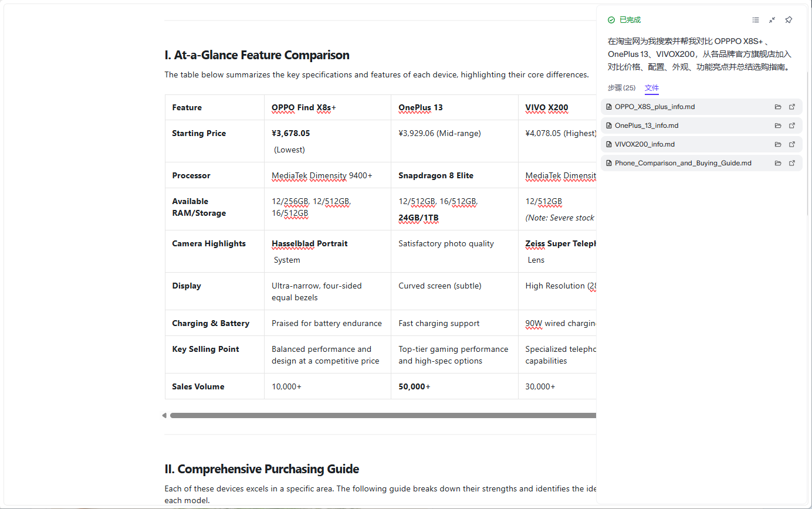The image size is (812, 509).
Task: Open the OPPO_X8S_plus_info.md file
Action: pyautogui.click(x=655, y=107)
